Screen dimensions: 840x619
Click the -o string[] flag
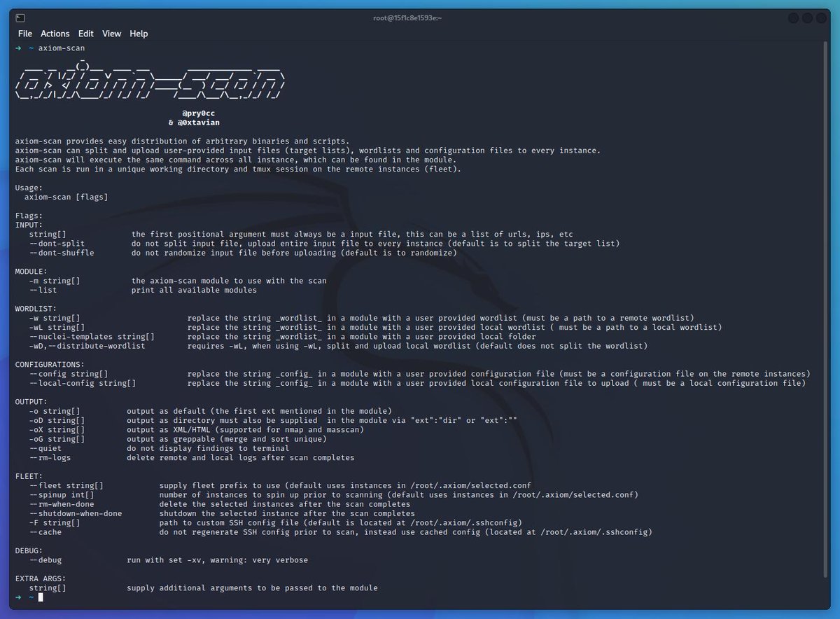[55, 410]
